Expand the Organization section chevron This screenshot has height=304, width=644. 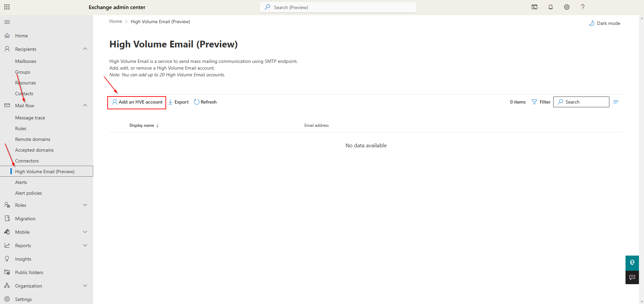85,286
